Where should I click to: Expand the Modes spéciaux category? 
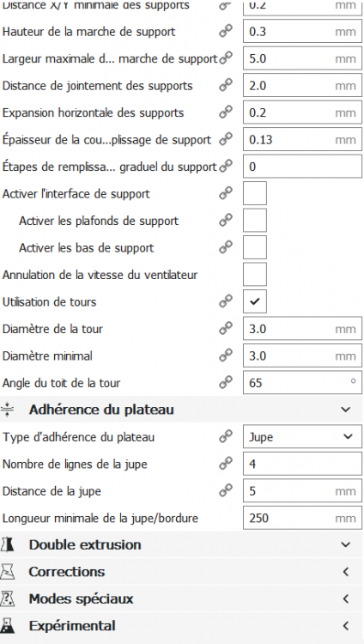pyautogui.click(x=346, y=598)
